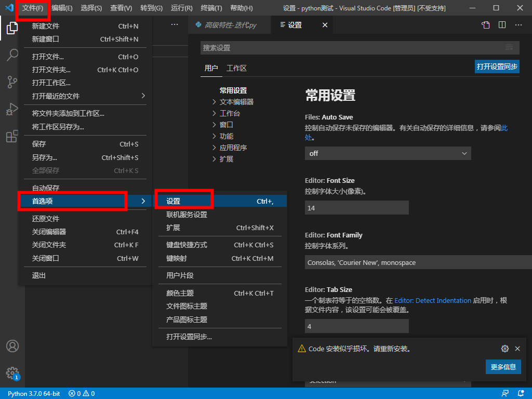Choose 另存为... in the File menu
Viewport: 532px width, 399px height.
tap(85, 157)
